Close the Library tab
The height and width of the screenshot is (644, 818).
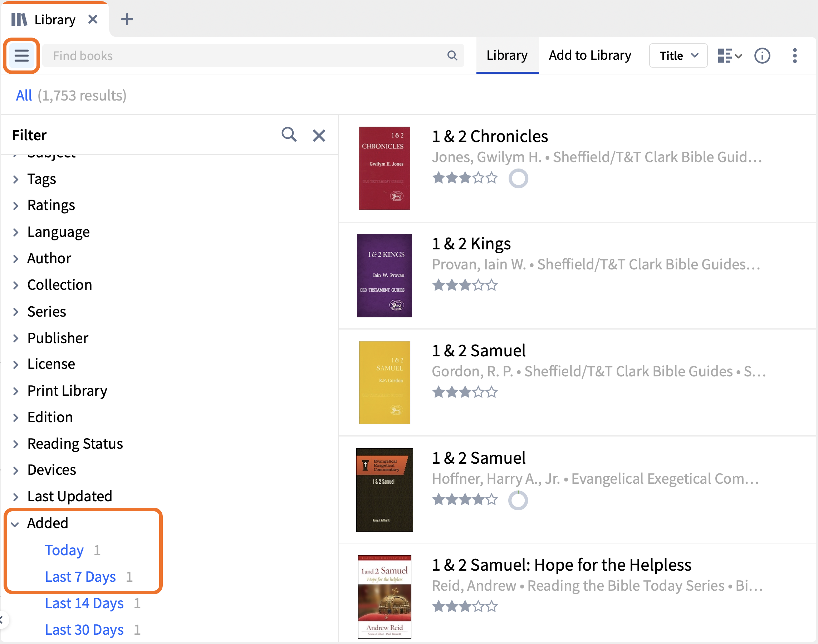[x=93, y=19]
